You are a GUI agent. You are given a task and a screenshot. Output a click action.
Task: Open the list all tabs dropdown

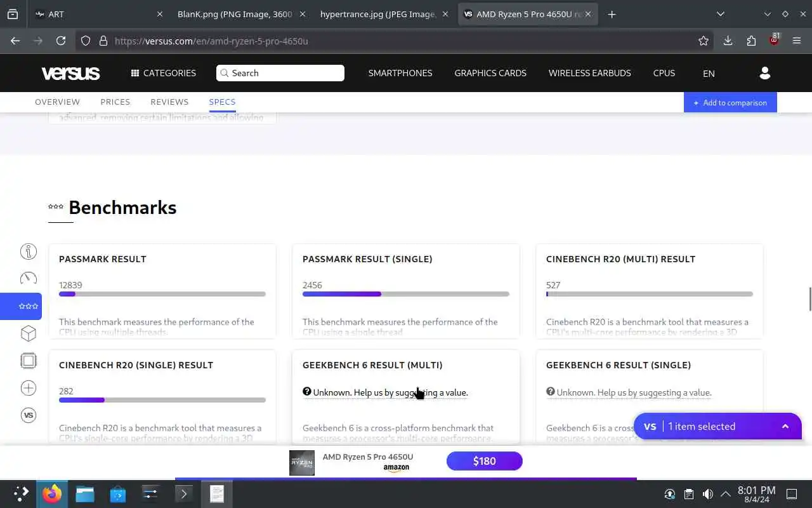(x=720, y=14)
